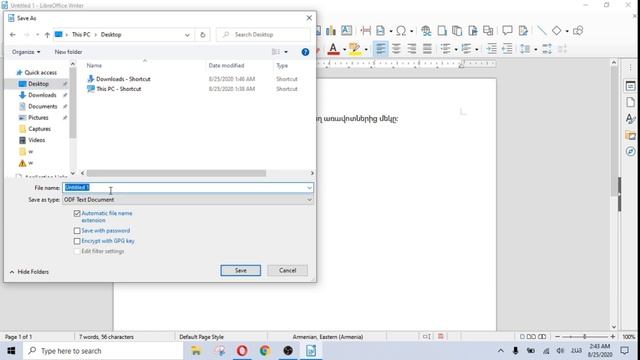Click Writer zoom slider handle
This screenshot has height=360, width=640.
pyautogui.click(x=584, y=337)
